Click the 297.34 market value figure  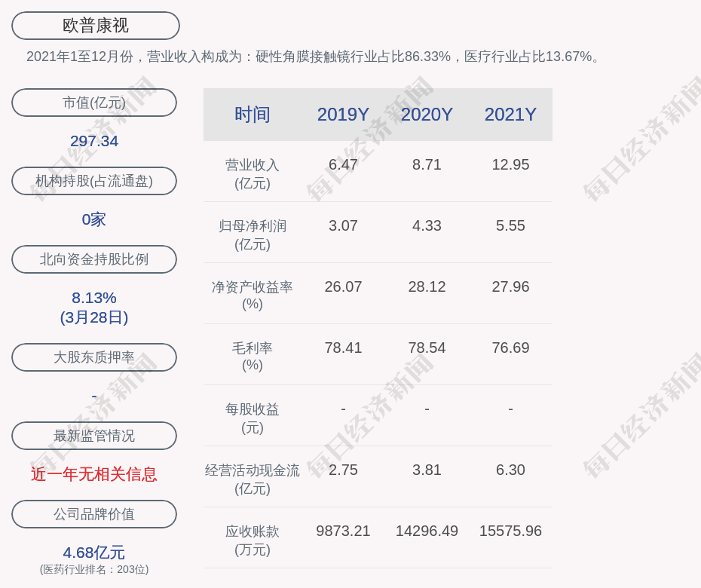pyautogui.click(x=94, y=141)
